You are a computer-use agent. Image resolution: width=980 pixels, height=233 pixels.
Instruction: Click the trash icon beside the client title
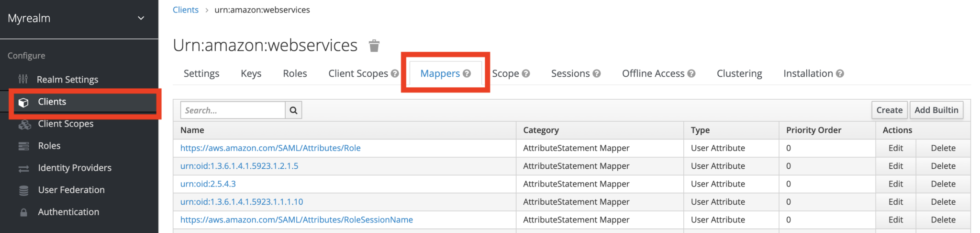pyautogui.click(x=374, y=46)
